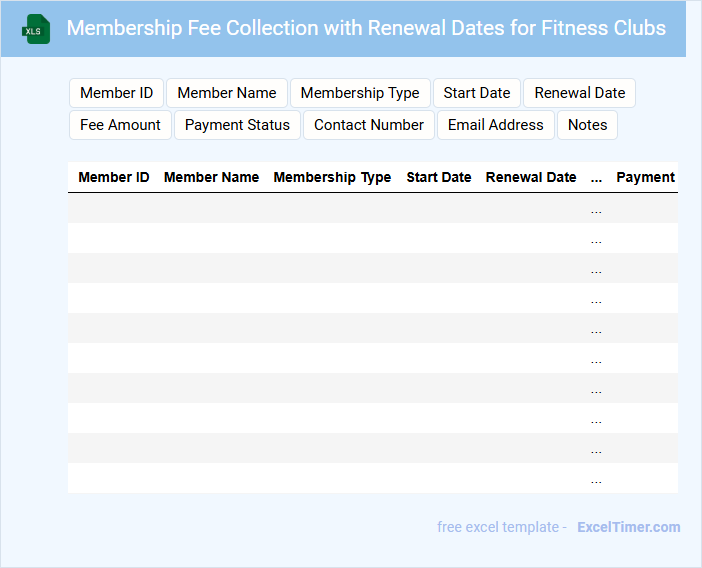The image size is (702, 568).
Task: Click the Payment column header
Action: coord(645,177)
